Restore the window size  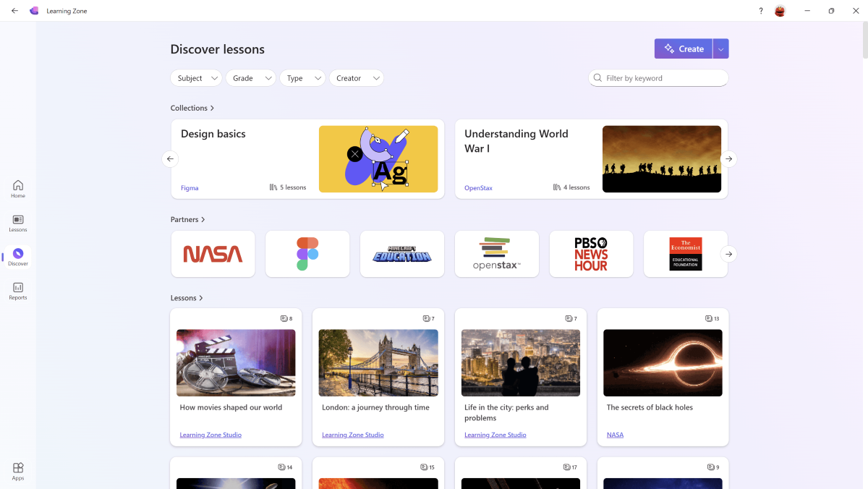(x=831, y=11)
